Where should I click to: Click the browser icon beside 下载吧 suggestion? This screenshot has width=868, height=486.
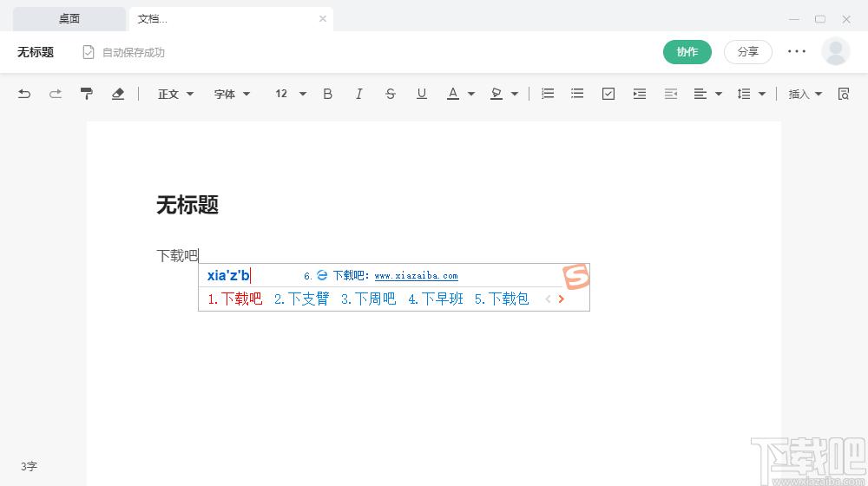click(x=322, y=275)
